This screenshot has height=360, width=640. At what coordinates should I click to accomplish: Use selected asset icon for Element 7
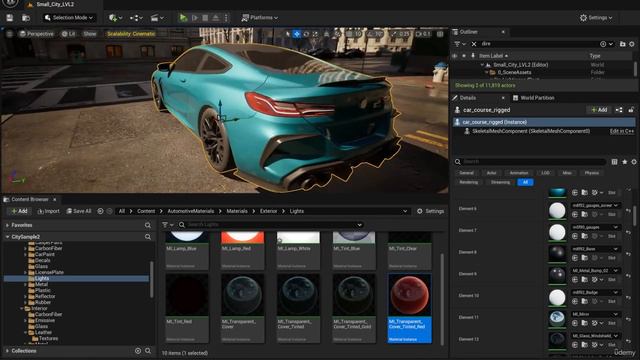[575, 236]
